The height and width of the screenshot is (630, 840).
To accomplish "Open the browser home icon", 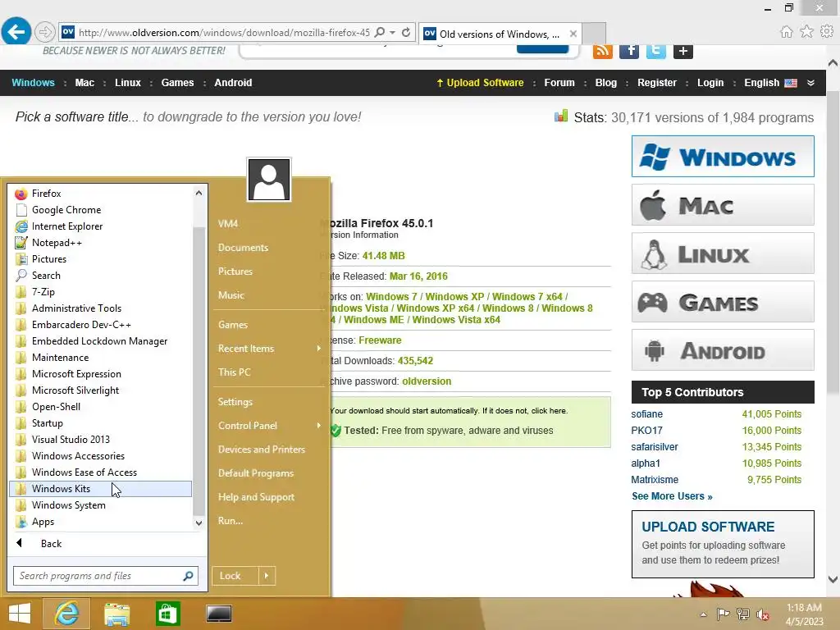I will pos(786,32).
